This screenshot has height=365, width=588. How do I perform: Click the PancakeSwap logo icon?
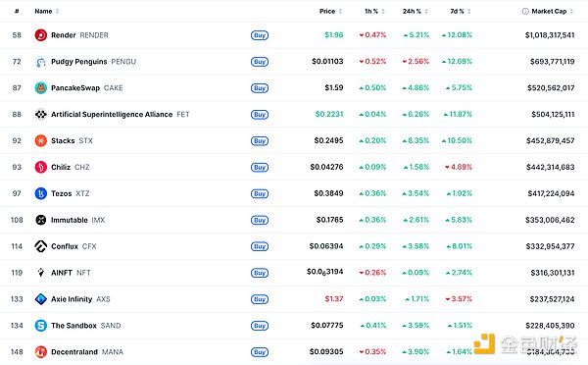point(40,88)
